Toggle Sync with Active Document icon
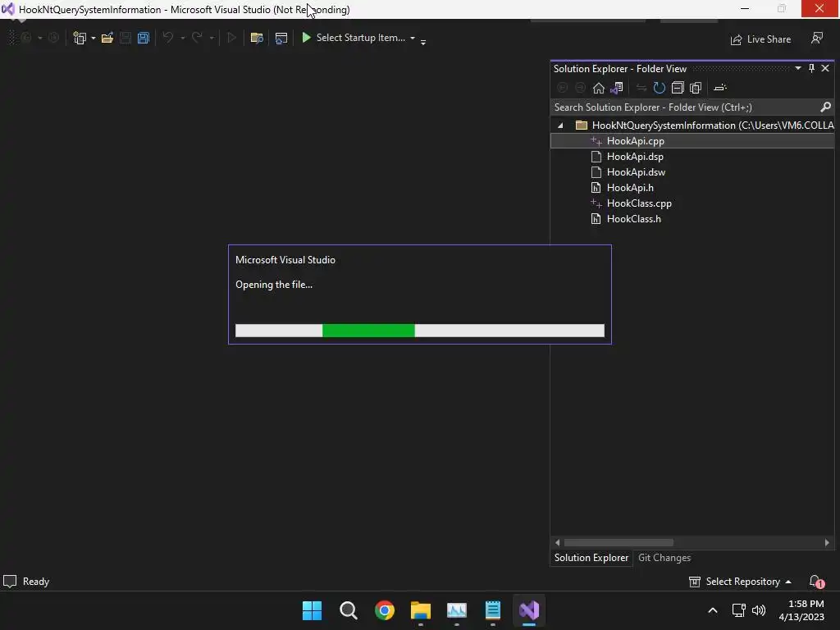This screenshot has width=840, height=630. coord(641,88)
